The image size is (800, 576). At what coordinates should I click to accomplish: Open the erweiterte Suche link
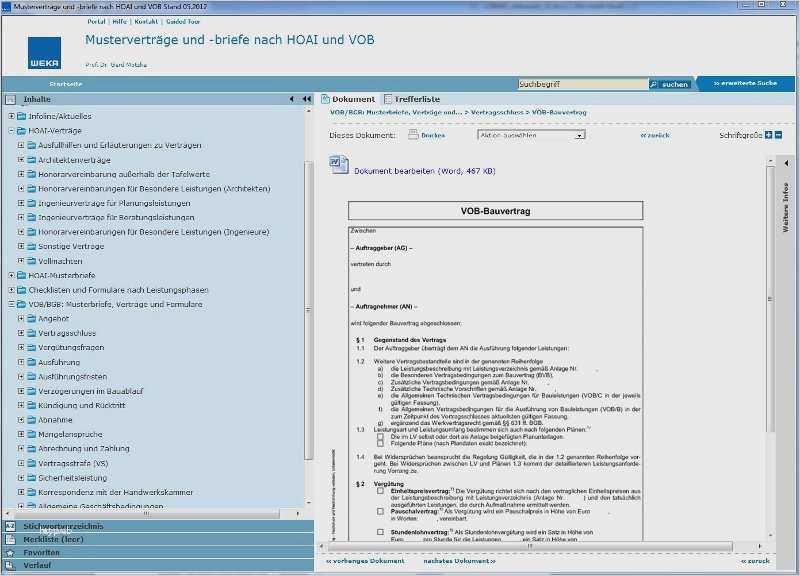click(745, 83)
